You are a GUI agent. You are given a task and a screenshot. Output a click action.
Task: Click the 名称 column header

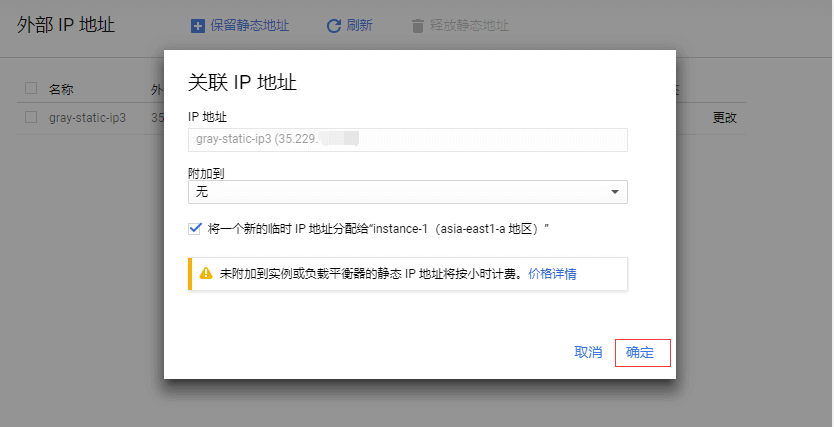point(61,89)
